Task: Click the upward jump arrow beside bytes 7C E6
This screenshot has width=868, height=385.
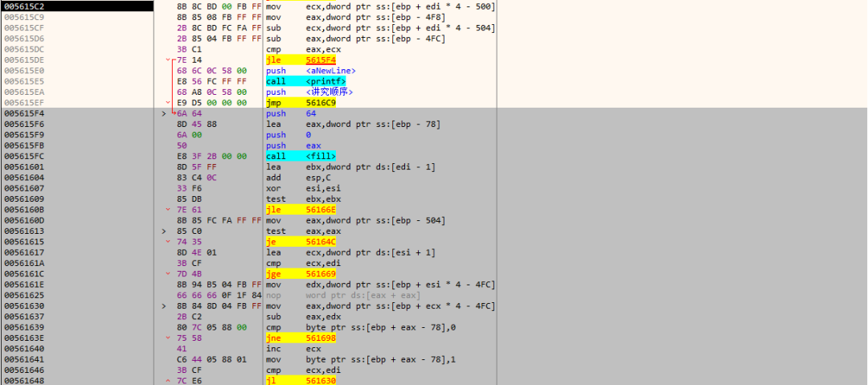Action: pyautogui.click(x=168, y=379)
